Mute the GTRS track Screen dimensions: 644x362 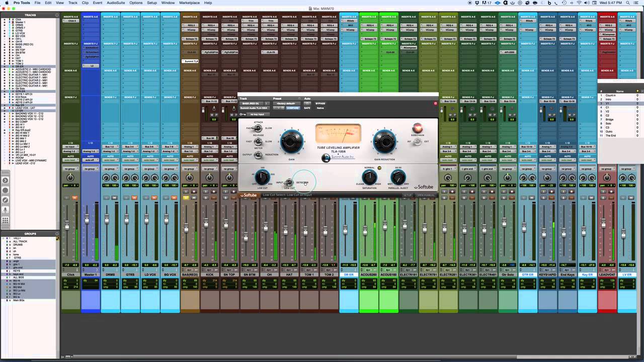pos(134,198)
